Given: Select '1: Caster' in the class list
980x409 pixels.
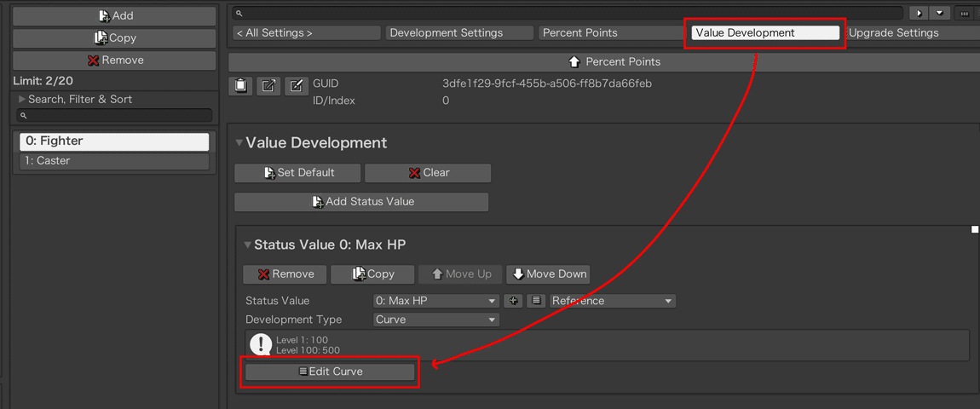Looking at the screenshot, I should pyautogui.click(x=114, y=161).
